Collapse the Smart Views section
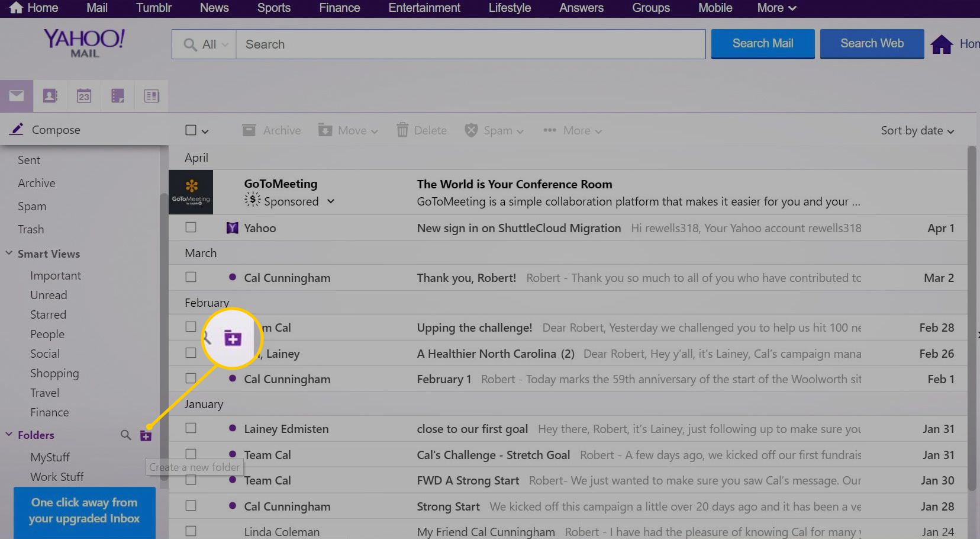Screen dimensions: 980x539 [x=9, y=253]
